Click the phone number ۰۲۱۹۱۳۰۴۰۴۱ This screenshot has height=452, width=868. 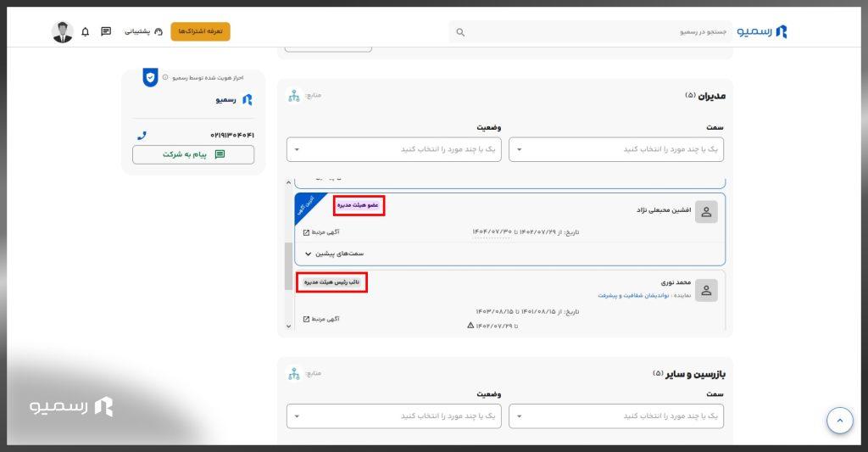click(x=232, y=135)
